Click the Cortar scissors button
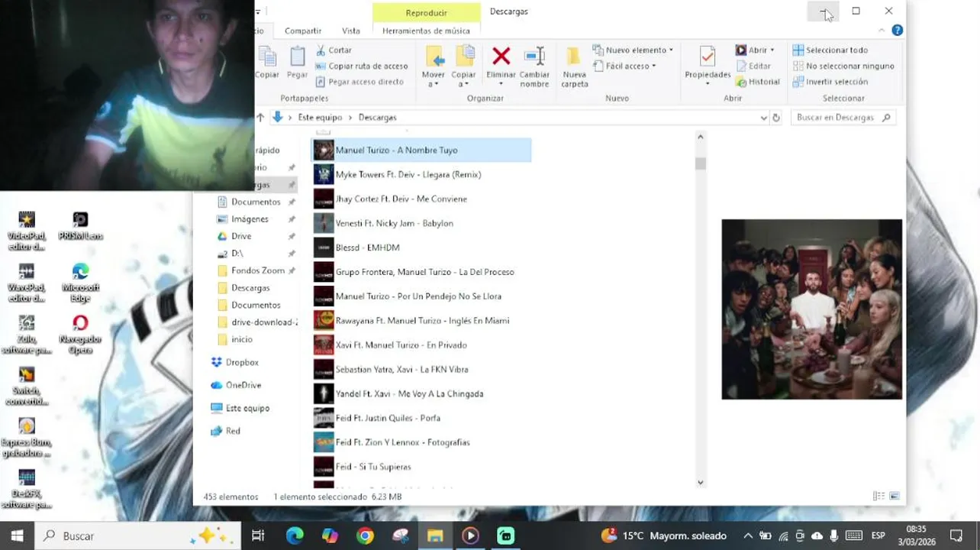The height and width of the screenshot is (550, 980). tap(334, 50)
